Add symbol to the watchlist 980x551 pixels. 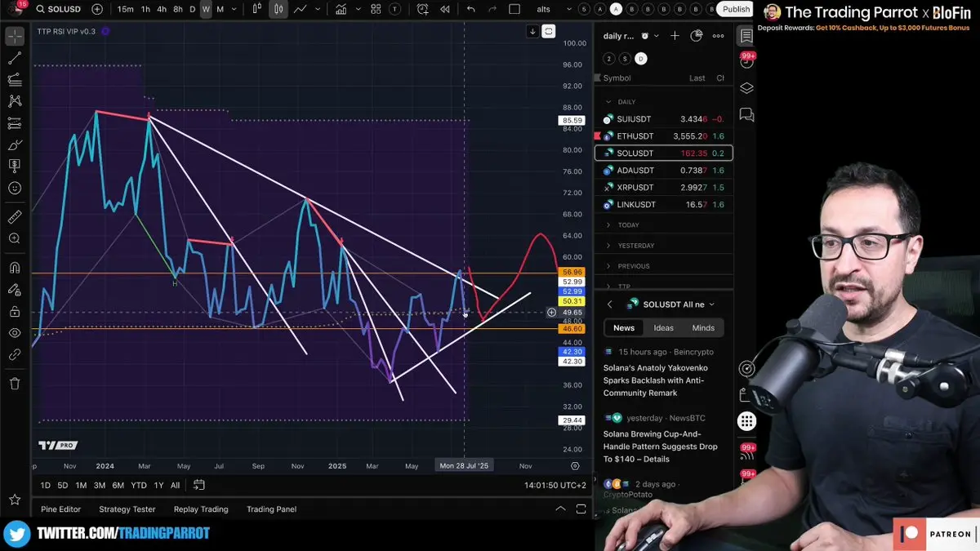point(675,36)
